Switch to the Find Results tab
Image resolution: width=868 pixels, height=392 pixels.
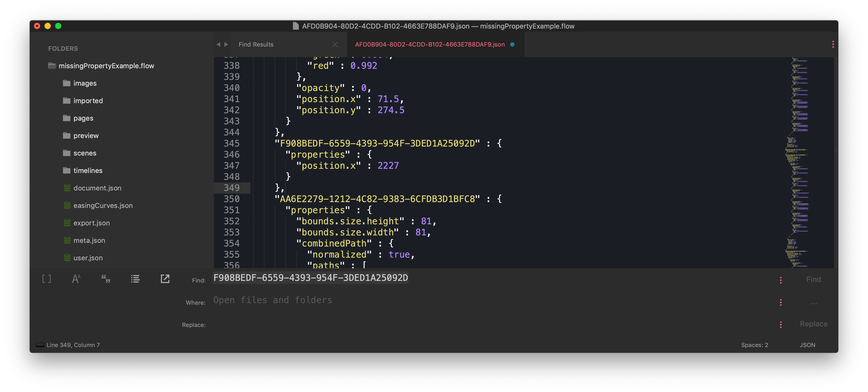[256, 44]
